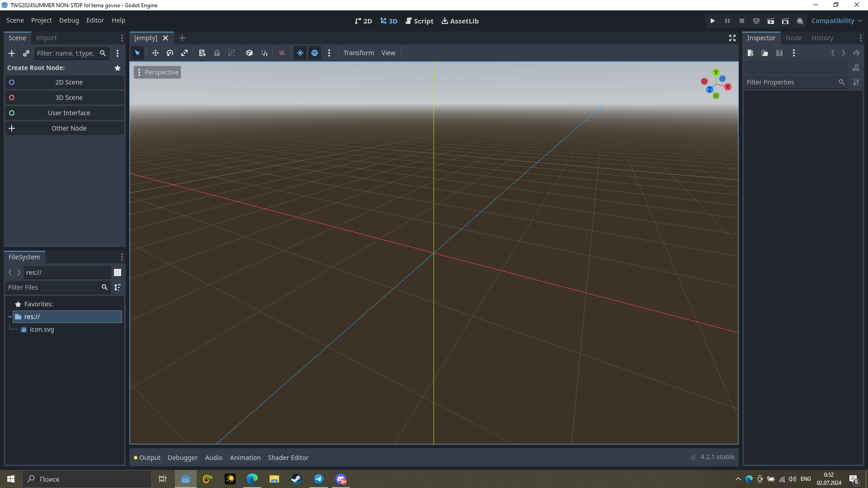The width and height of the screenshot is (868, 488).
Task: Toggle preview sunlight in viewport
Action: pyautogui.click(x=300, y=53)
